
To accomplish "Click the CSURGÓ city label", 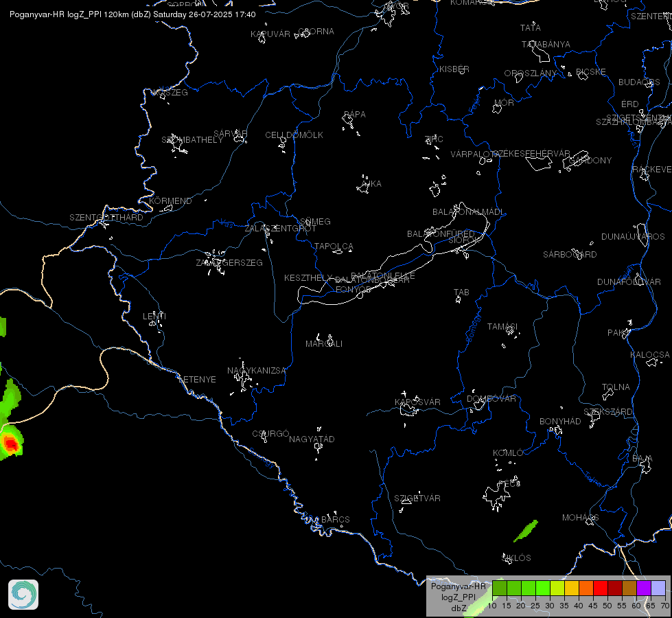I will coord(270,434).
